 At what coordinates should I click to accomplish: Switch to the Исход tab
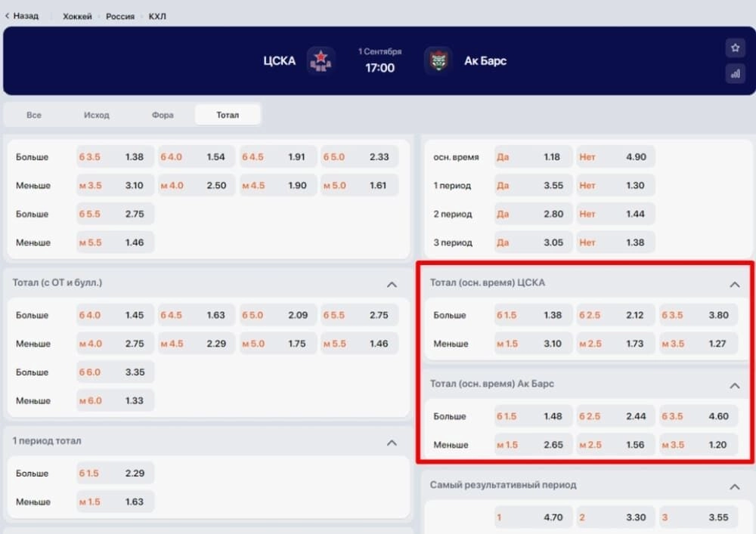point(97,115)
